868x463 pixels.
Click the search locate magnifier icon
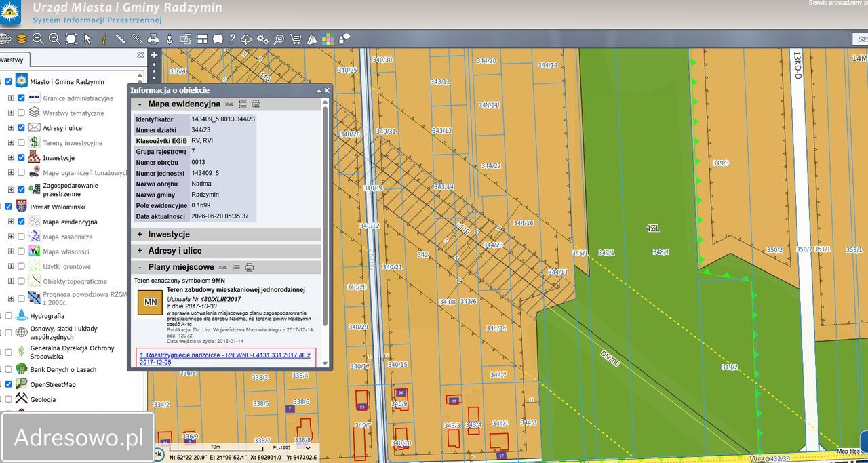coord(279,39)
